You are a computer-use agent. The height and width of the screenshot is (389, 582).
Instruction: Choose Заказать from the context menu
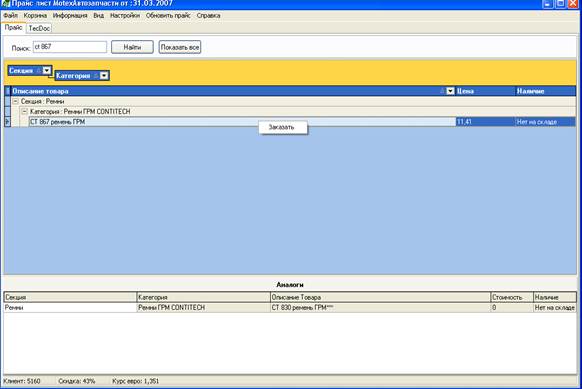pyautogui.click(x=283, y=127)
